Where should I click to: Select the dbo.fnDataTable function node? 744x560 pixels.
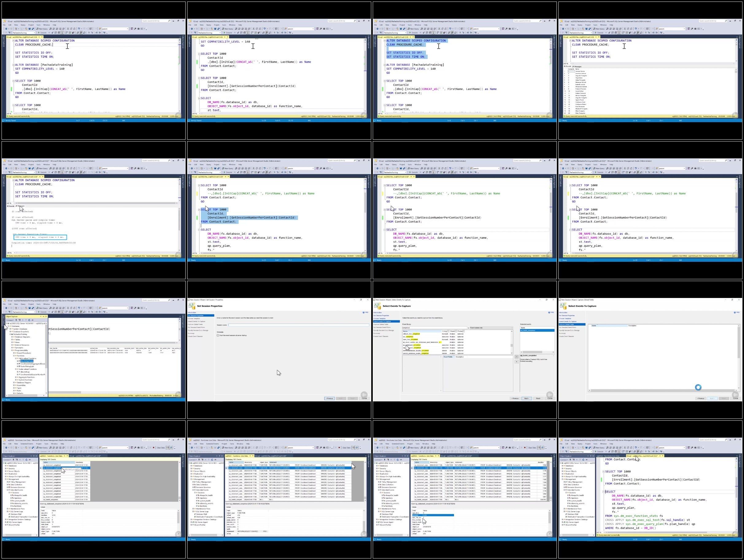click(27, 361)
